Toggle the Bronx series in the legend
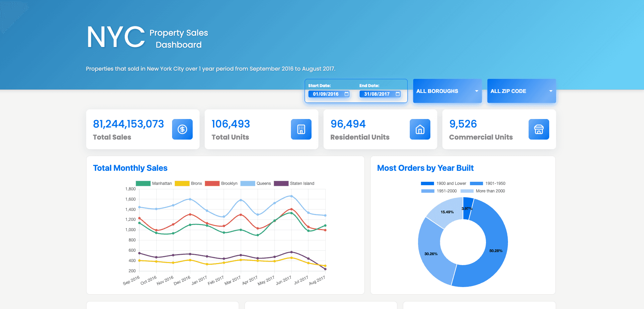Viewport: 644px width, 309px height. pos(196,183)
